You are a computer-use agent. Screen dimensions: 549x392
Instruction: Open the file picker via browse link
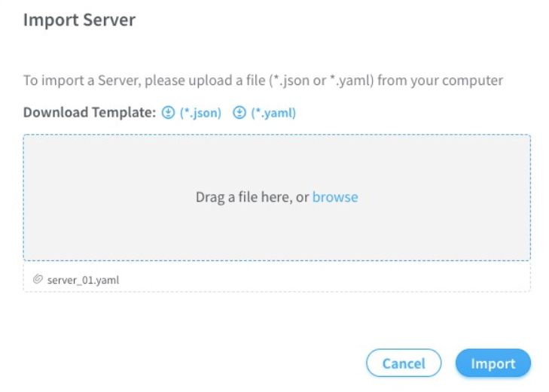point(335,197)
